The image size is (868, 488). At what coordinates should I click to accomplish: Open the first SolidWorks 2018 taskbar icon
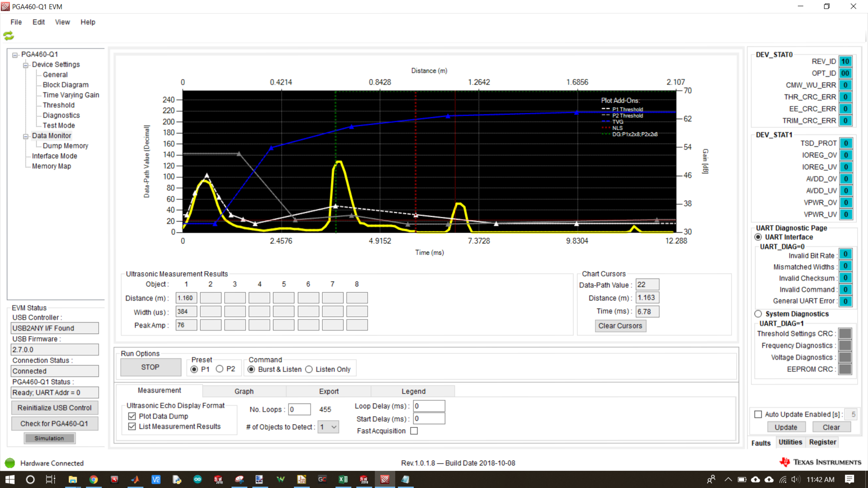pyautogui.click(x=218, y=479)
